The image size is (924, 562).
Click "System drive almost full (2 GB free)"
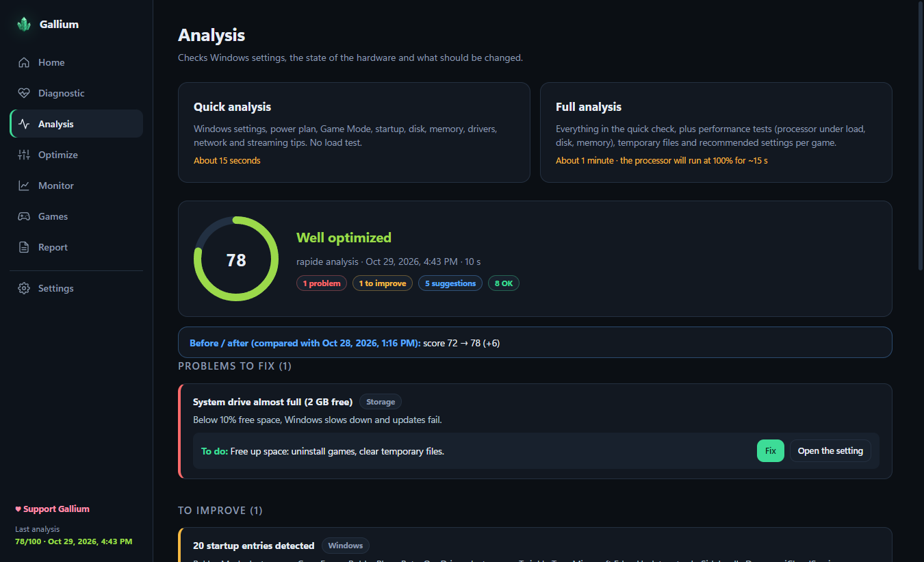[x=272, y=402]
